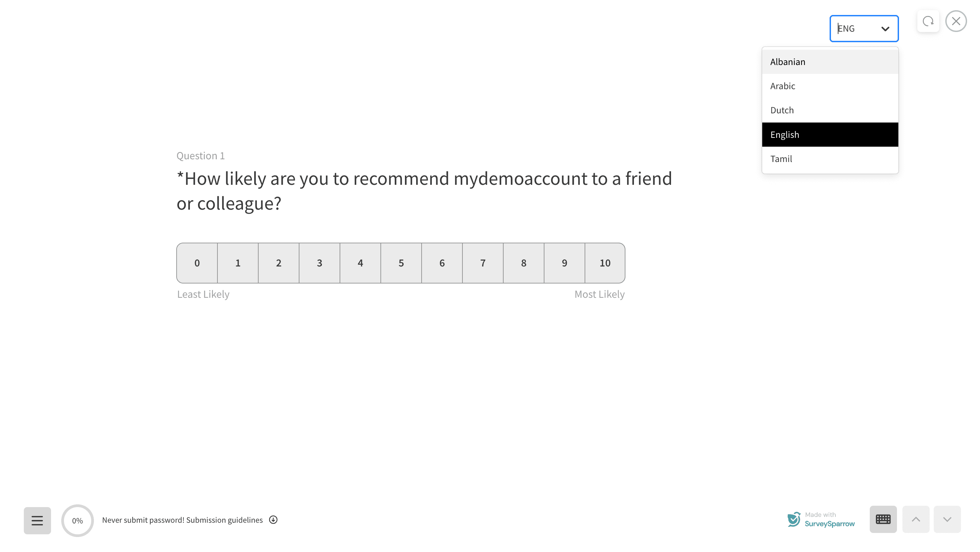Select rating 10 on the scale
The width and height of the screenshot is (980, 552).
pyautogui.click(x=605, y=263)
